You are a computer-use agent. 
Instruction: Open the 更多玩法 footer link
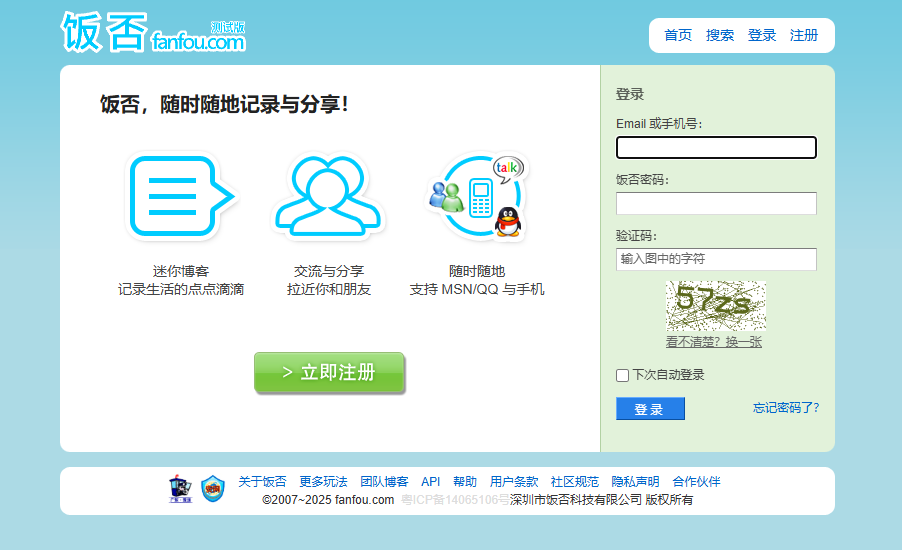point(323,482)
